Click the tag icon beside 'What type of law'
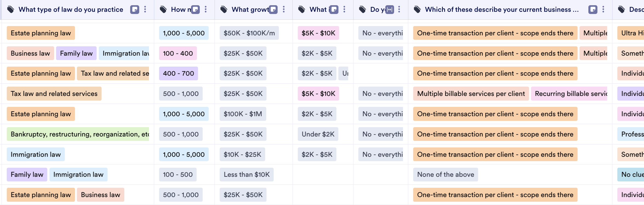The width and height of the screenshot is (644, 205). coord(11,10)
